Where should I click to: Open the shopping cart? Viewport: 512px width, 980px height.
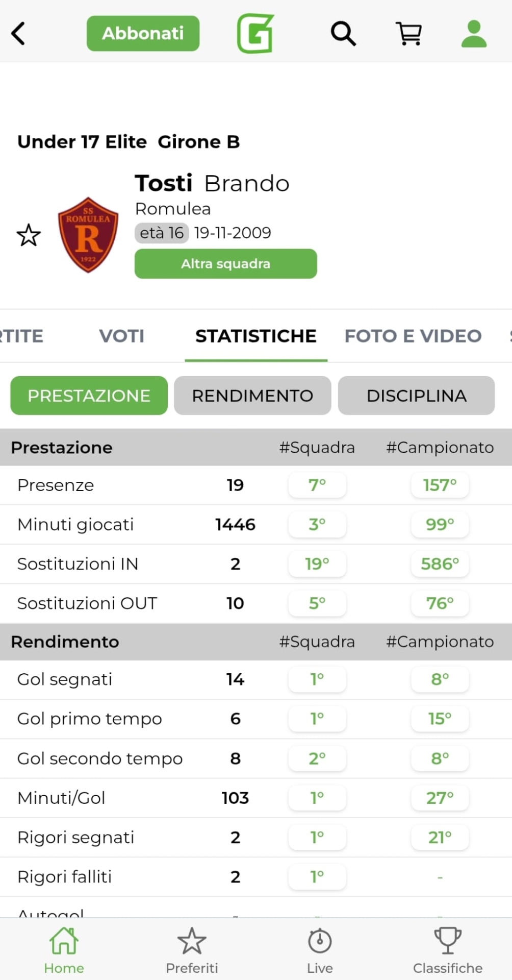tap(409, 34)
